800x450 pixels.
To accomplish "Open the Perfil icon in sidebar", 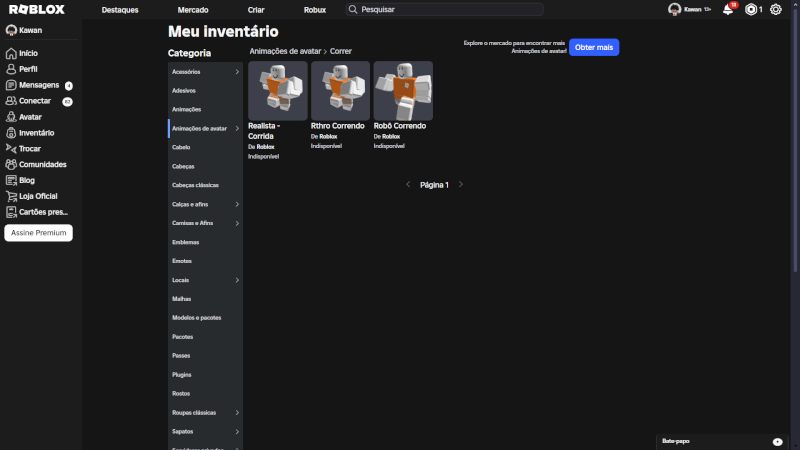I will [x=11, y=69].
